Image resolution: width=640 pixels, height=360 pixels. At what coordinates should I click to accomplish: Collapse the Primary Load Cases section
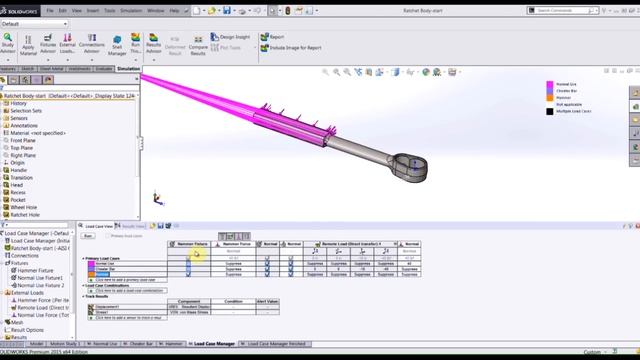[x=84, y=258]
